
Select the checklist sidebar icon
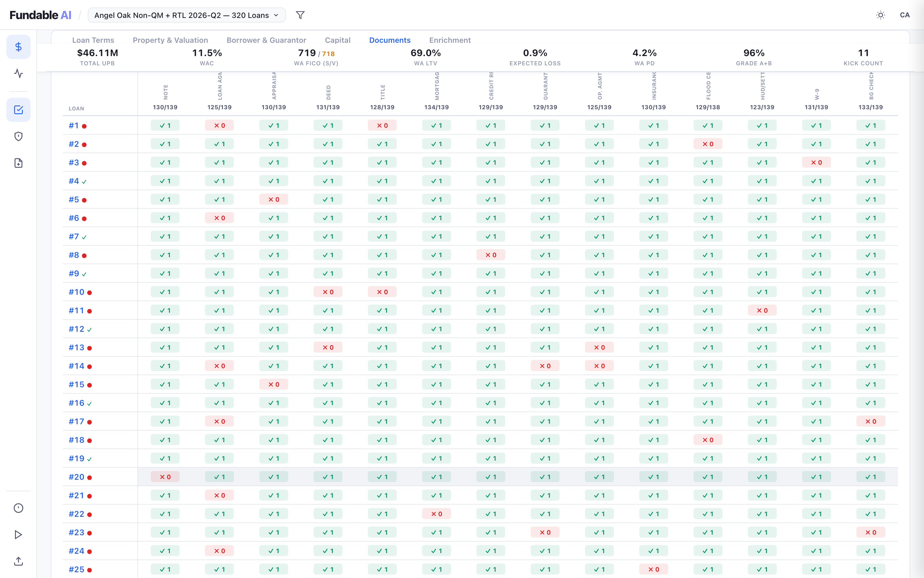[x=18, y=110]
